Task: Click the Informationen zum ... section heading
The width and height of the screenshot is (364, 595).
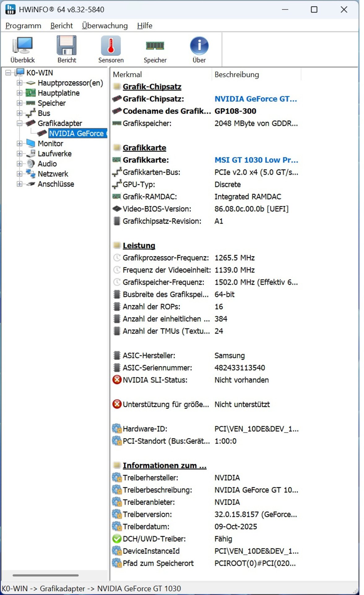Action: point(164,465)
